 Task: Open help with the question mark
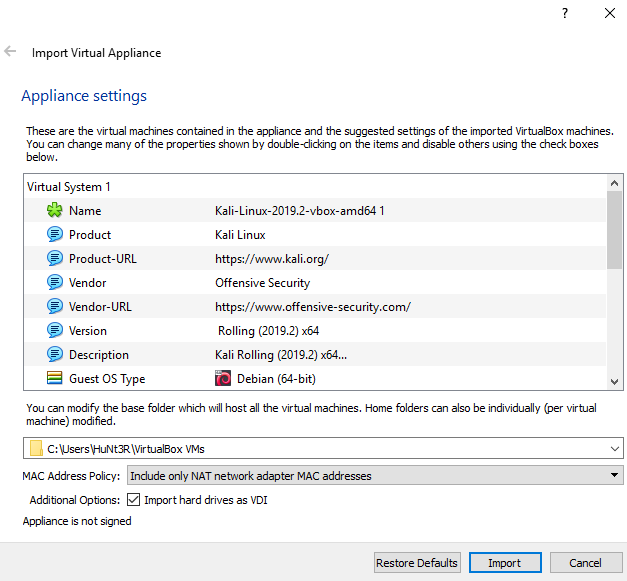point(565,13)
